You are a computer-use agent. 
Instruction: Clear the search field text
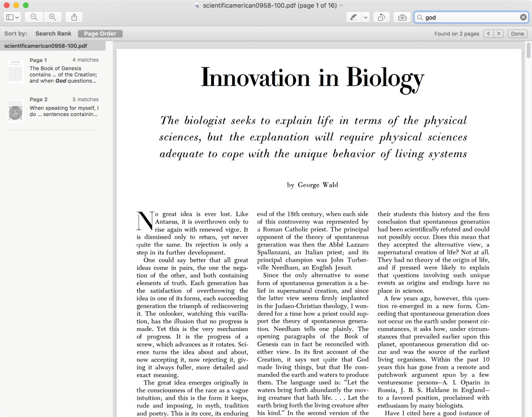click(x=523, y=17)
